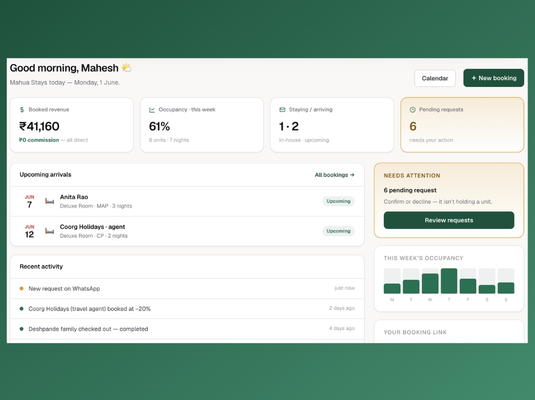Click the Thursday occupancy bar

tap(449, 281)
